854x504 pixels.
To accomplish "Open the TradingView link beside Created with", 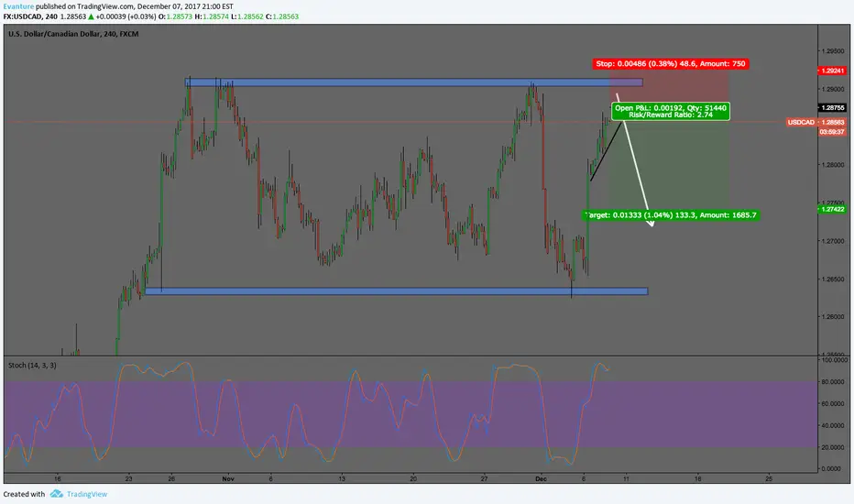I will pyautogui.click(x=87, y=494).
